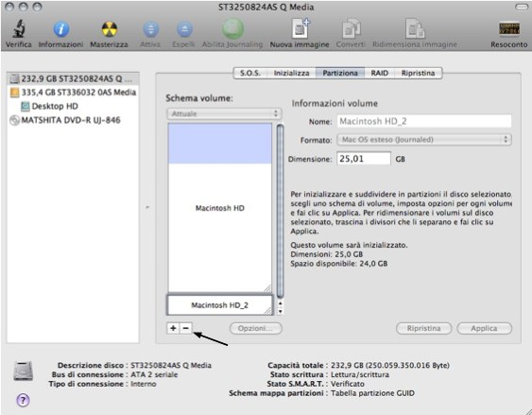
Task: Remove partition with the minus button
Action: 186,328
